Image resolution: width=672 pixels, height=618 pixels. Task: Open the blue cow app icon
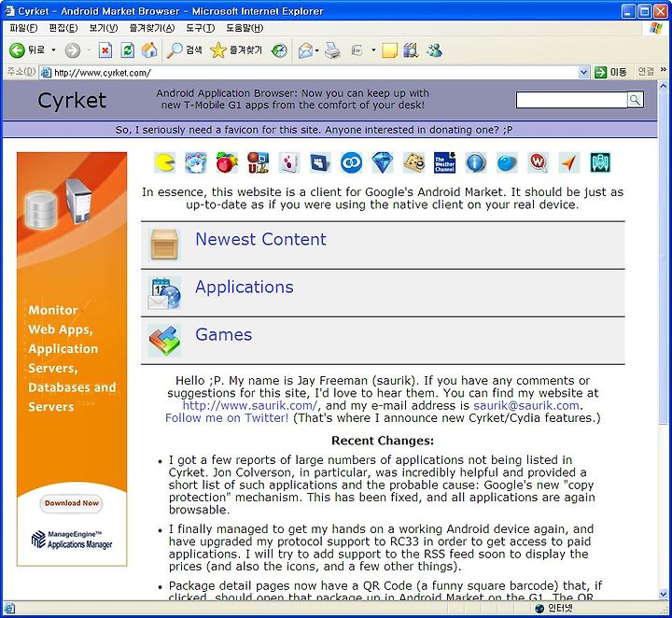[x=196, y=162]
